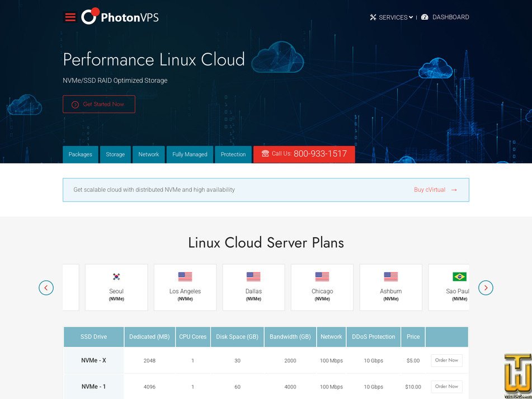The width and height of the screenshot is (532, 399).
Task: Click the Dashboard link
Action: pyautogui.click(x=450, y=17)
